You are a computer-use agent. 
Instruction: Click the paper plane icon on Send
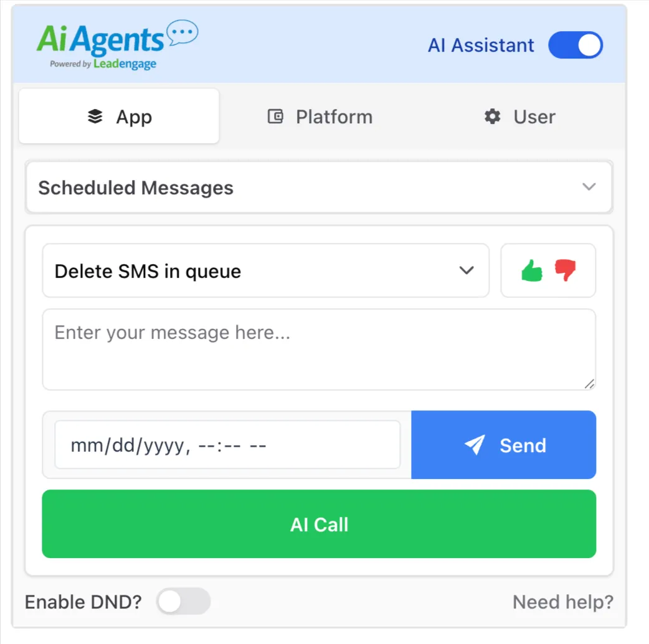click(475, 445)
